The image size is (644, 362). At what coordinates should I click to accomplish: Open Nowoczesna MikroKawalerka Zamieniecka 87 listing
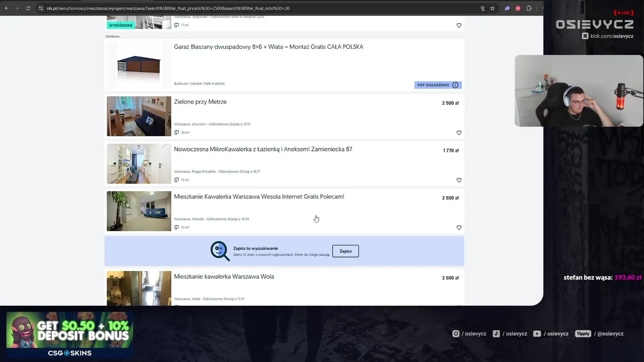[263, 149]
